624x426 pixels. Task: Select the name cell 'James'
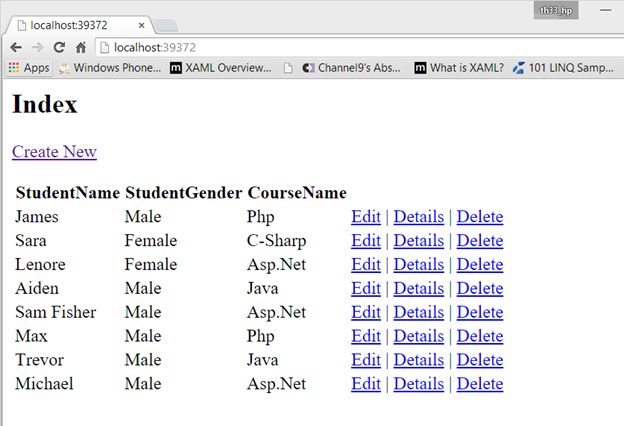[37, 217]
